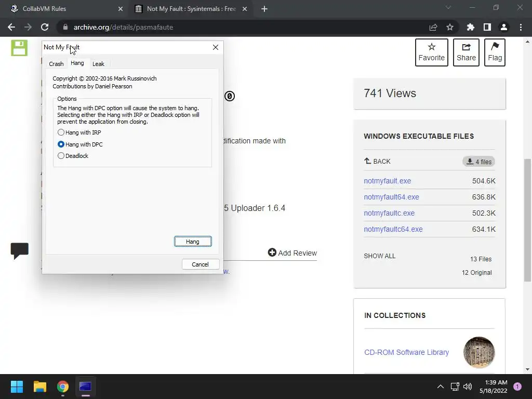The height and width of the screenshot is (399, 532).
Task: Close the CollabVM Rules tab
Action: point(121,9)
